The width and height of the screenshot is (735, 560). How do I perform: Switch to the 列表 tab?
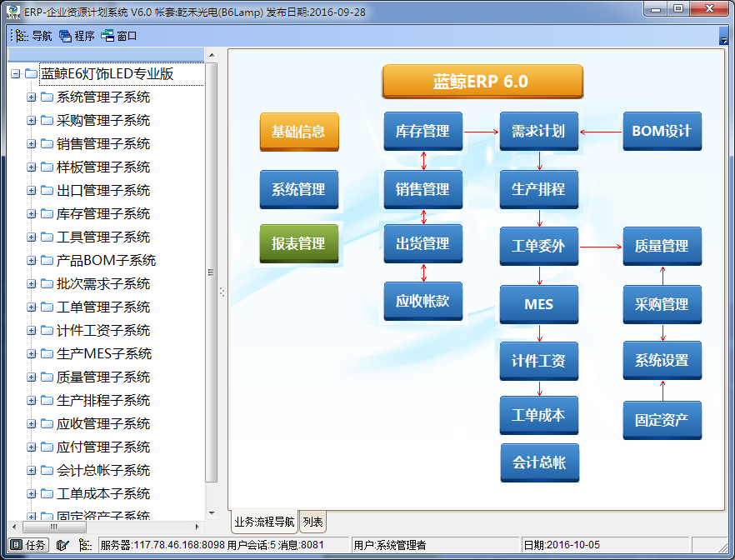[312, 522]
